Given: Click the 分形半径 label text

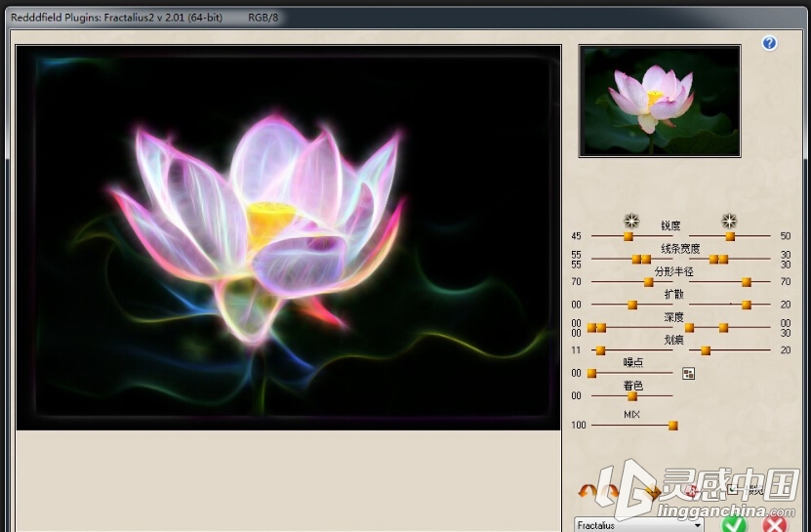Looking at the screenshot, I should pos(673,271).
